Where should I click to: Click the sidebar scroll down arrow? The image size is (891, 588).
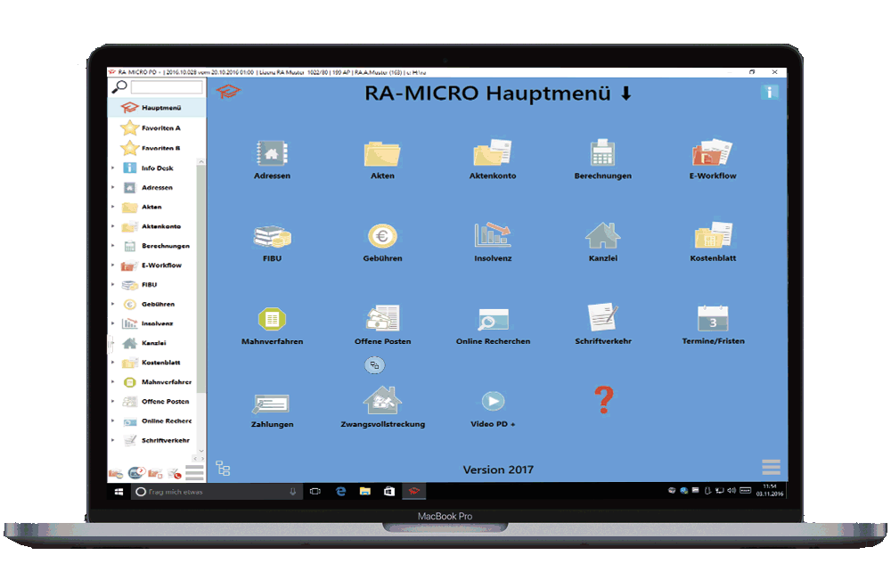(200, 451)
